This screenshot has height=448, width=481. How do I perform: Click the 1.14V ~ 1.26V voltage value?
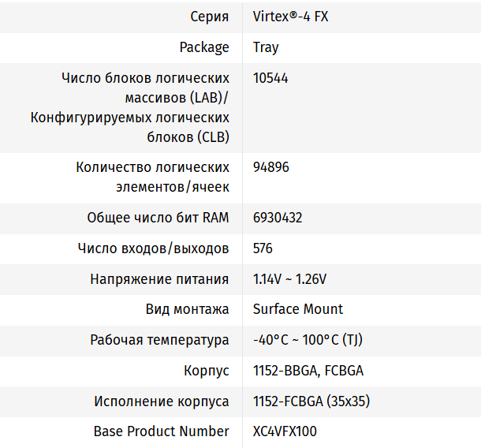click(x=289, y=279)
